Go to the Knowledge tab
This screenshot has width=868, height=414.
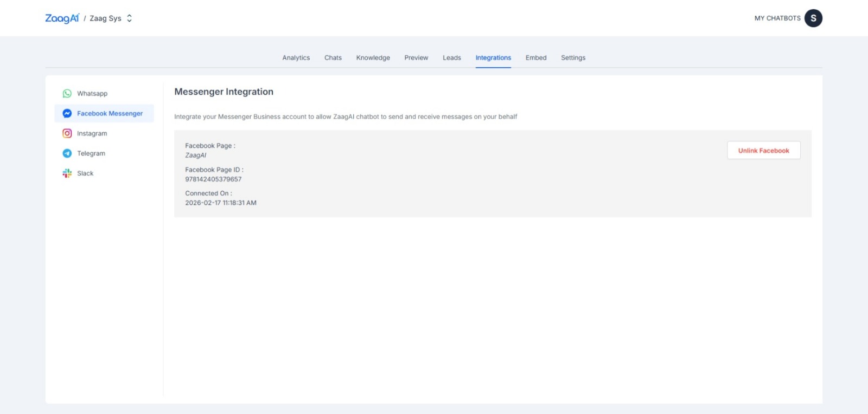(373, 58)
